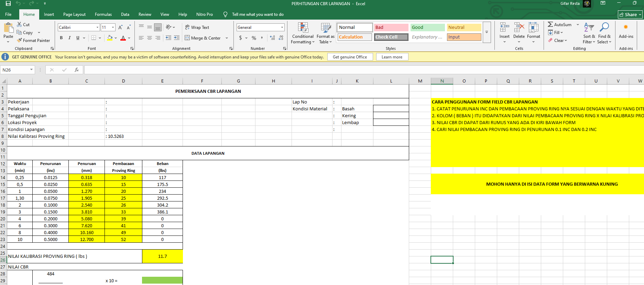
Task: Click the Conditional Formatting icon
Action: coord(303,28)
